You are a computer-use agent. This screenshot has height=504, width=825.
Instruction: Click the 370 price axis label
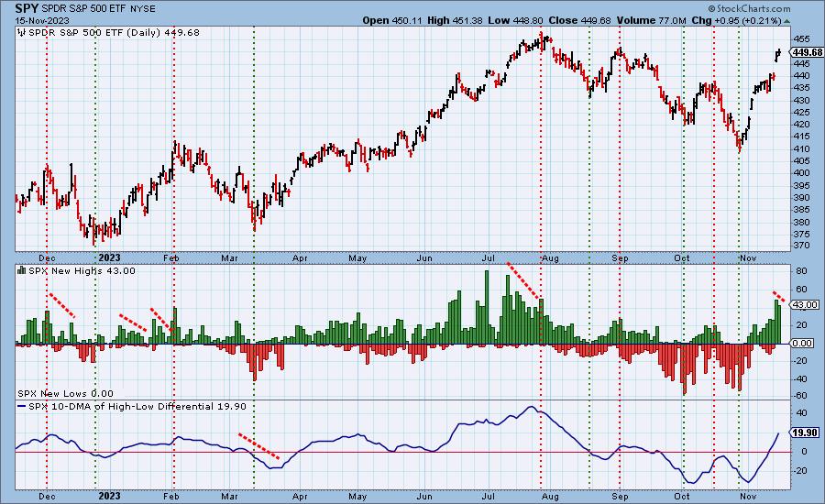[x=801, y=246]
